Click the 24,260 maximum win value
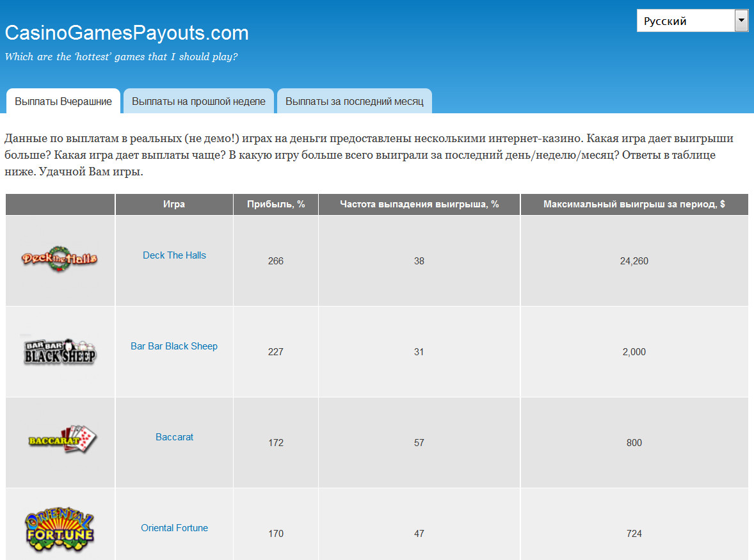Viewport: 754px width, 560px height. tap(634, 260)
